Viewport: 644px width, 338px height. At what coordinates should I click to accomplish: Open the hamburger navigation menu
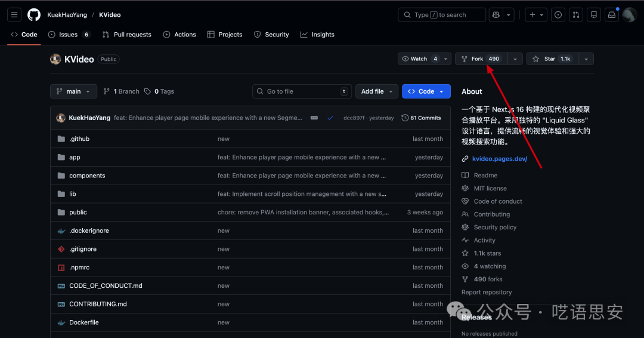coord(14,15)
